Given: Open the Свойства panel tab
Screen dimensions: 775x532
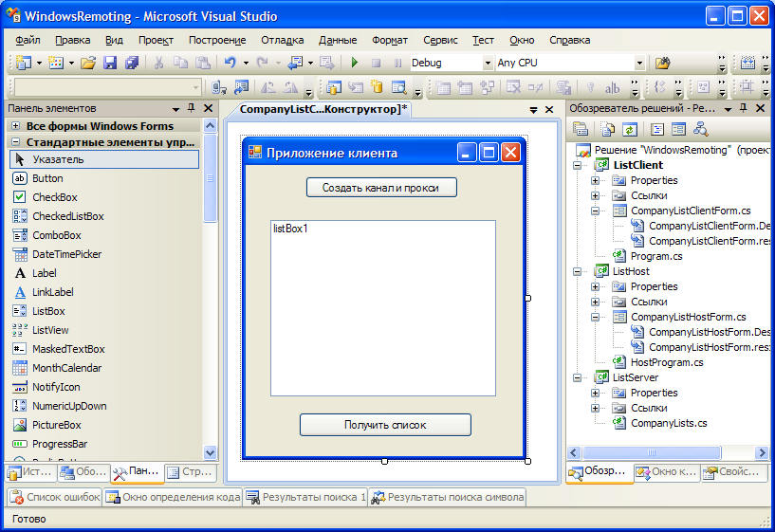Looking at the screenshot, I should coord(733,472).
